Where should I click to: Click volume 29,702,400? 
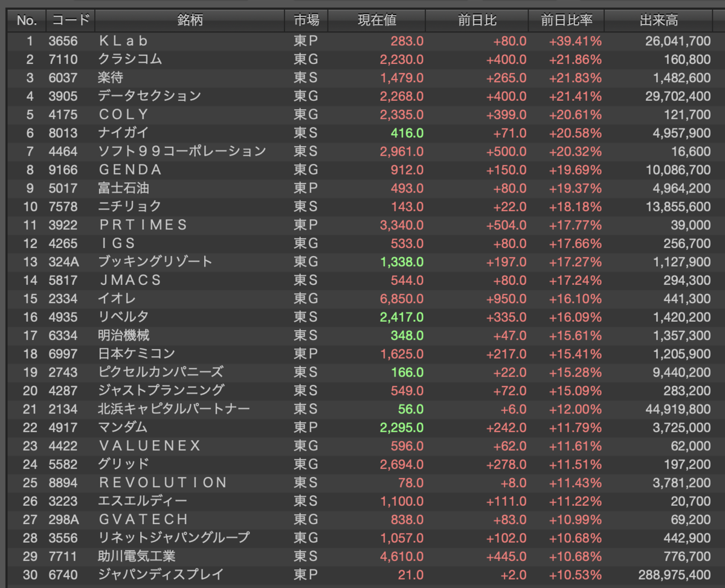pos(678,96)
